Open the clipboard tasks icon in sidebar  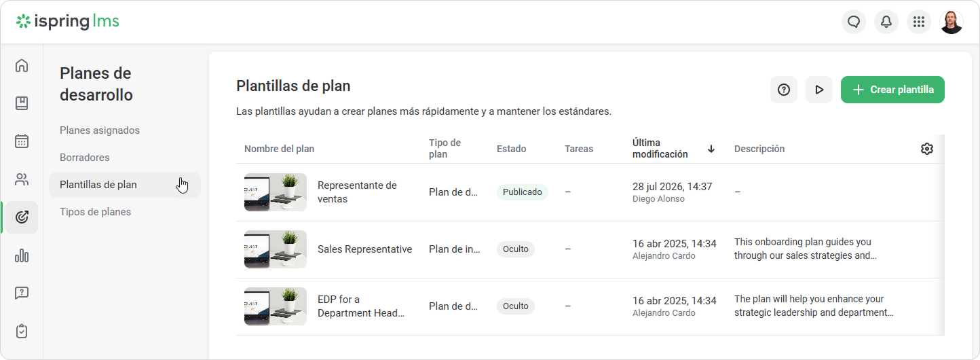(x=22, y=331)
